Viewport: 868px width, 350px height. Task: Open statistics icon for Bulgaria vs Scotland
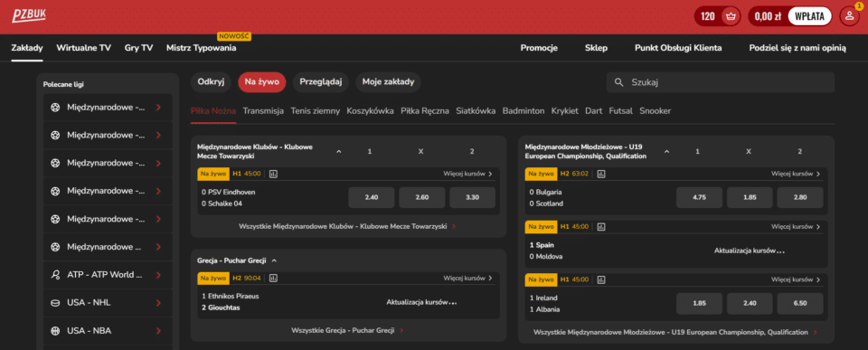click(601, 174)
